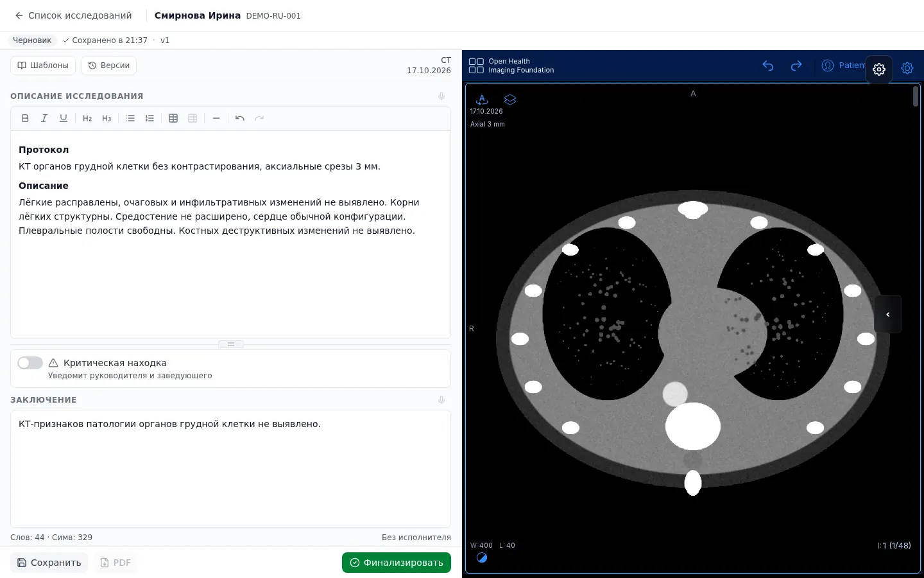Click the editor undo arrow
Screen dimensions: 924x578
click(x=240, y=118)
